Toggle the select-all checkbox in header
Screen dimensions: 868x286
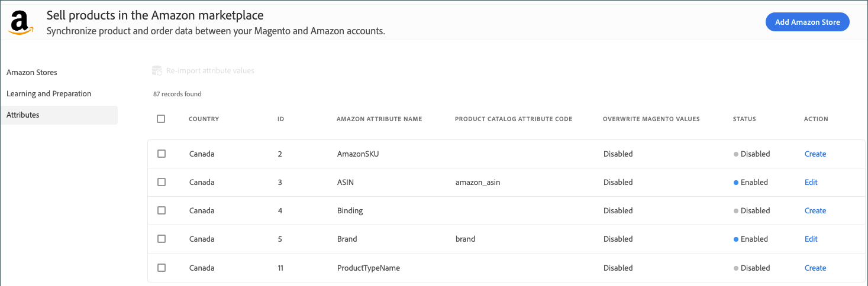point(161,119)
